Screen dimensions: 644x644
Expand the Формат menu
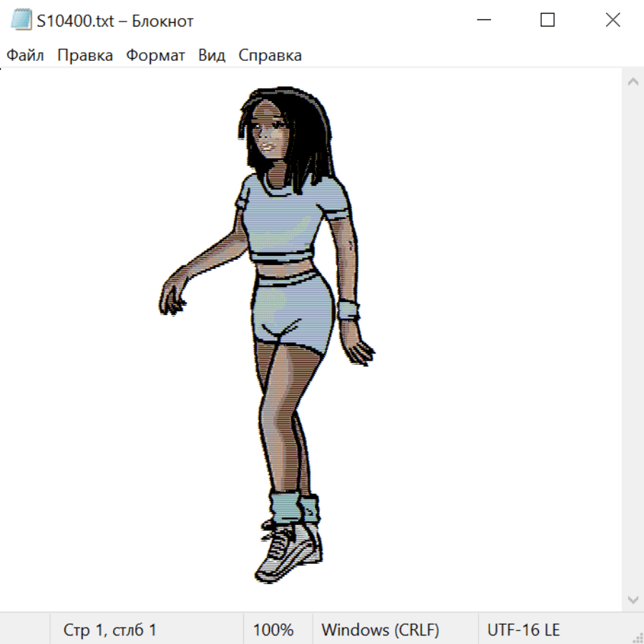point(155,56)
